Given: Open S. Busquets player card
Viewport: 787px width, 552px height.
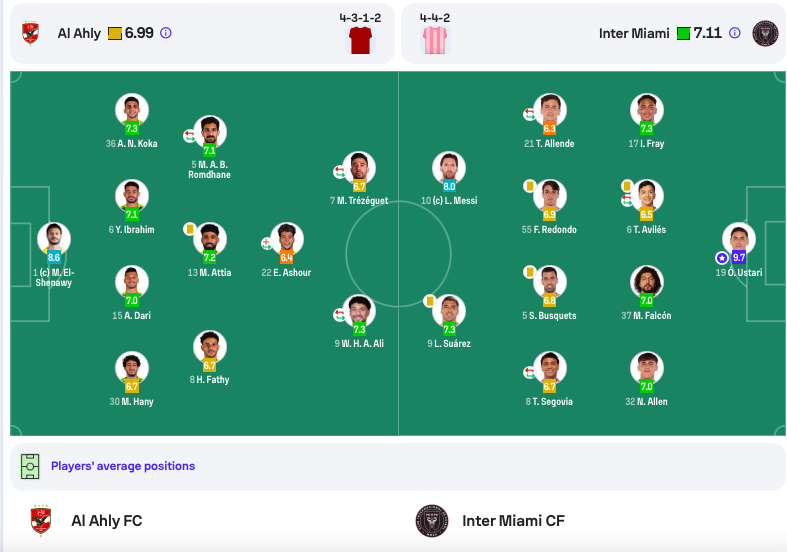Looking at the screenshot, I should point(549,293).
